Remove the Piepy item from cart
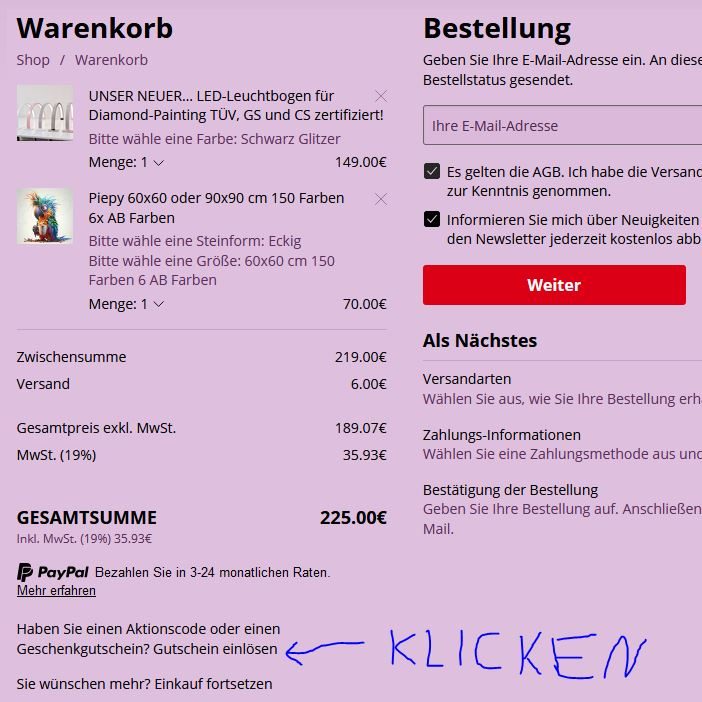The image size is (702, 702). pyautogui.click(x=381, y=199)
